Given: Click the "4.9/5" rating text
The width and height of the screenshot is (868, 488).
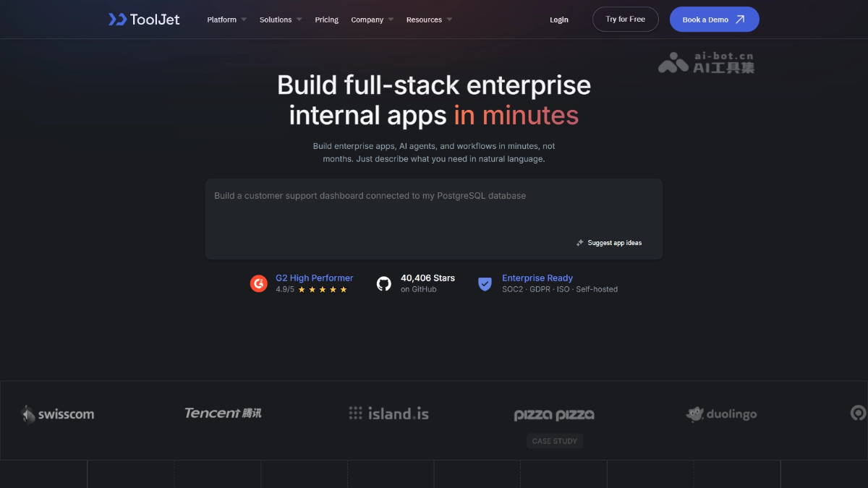Looking at the screenshot, I should tap(285, 289).
